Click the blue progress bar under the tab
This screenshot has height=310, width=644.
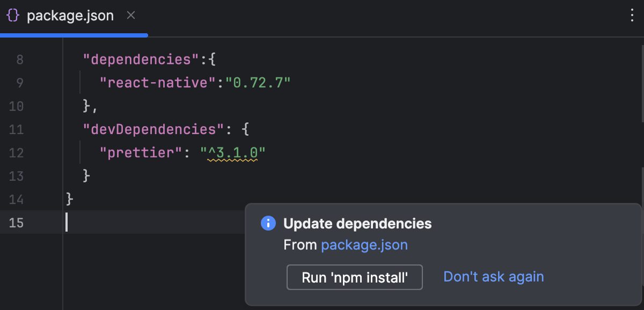[x=74, y=35]
